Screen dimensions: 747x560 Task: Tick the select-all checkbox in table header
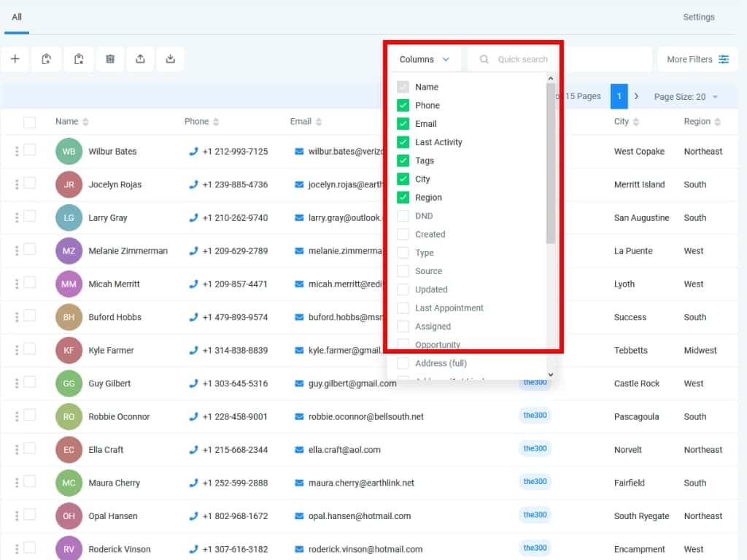pyautogui.click(x=29, y=122)
